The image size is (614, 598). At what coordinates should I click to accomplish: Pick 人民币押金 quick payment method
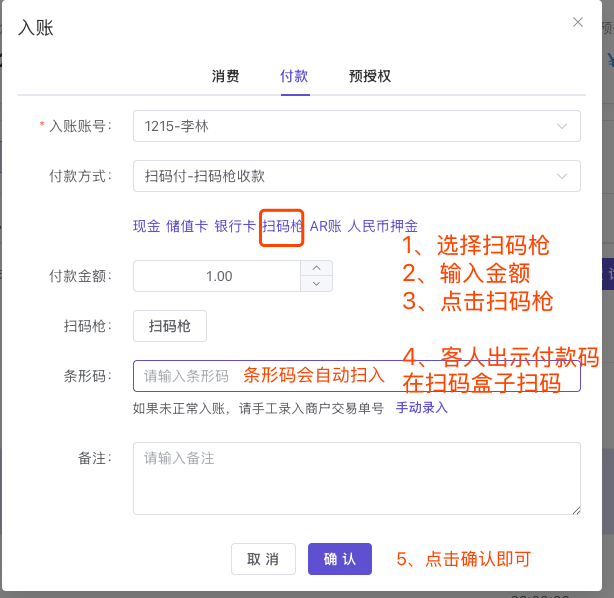coord(383,226)
